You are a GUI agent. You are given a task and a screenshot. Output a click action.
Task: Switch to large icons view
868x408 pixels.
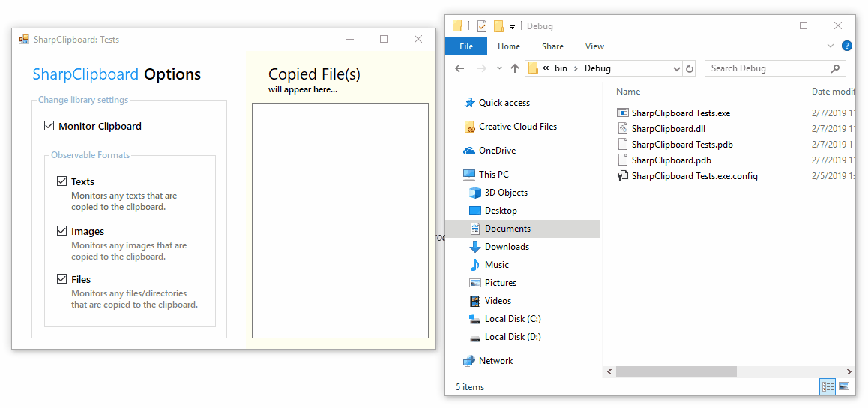coord(845,386)
